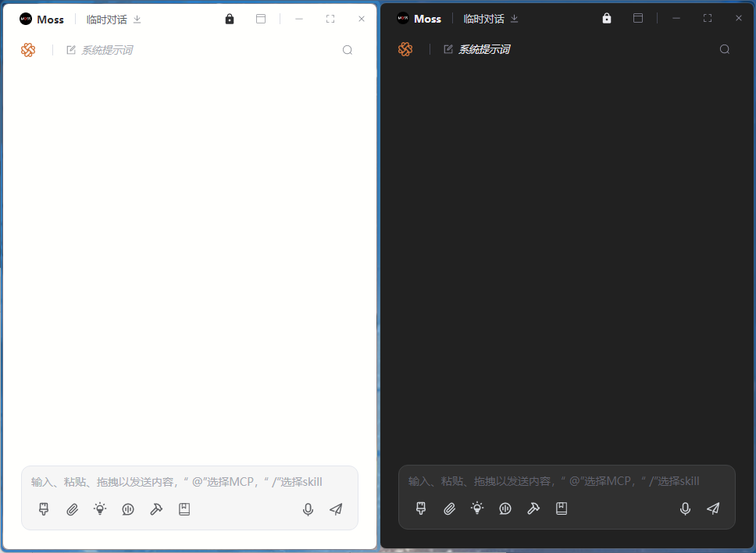Click the download arrow beside 临时对话 in dark window
Screen dimensions: 756x553
pos(514,18)
